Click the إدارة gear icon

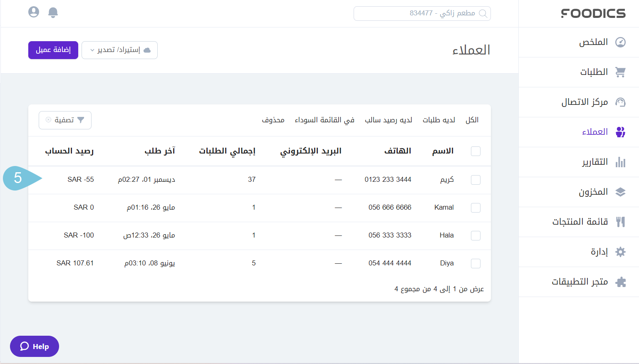tap(620, 252)
